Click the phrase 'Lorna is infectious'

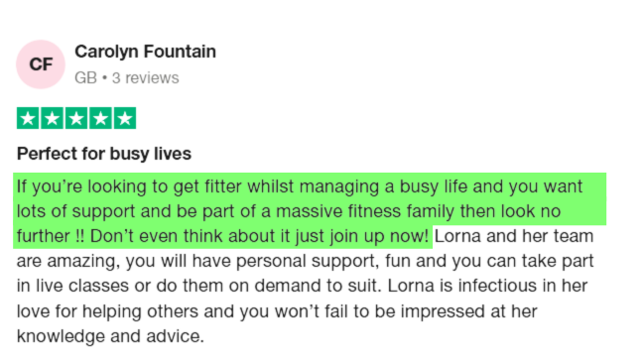pos(462,286)
